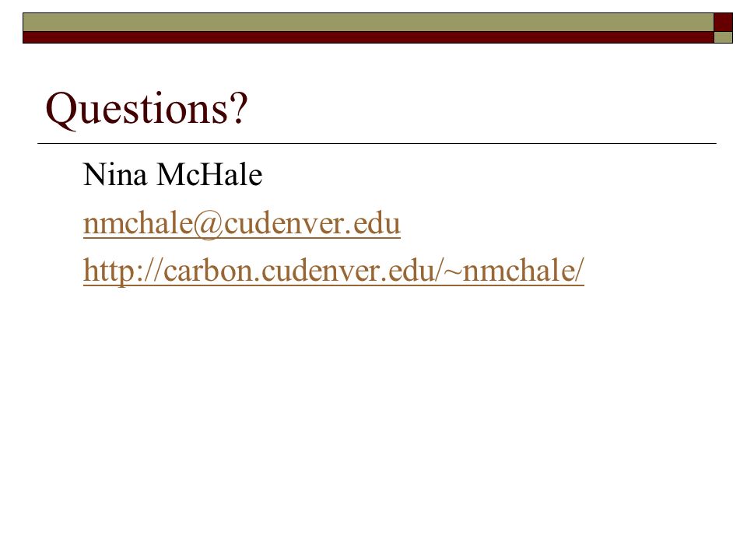This screenshot has width=747, height=560.
Task: Click the small olive square below the maroon square
Action: tap(723, 37)
